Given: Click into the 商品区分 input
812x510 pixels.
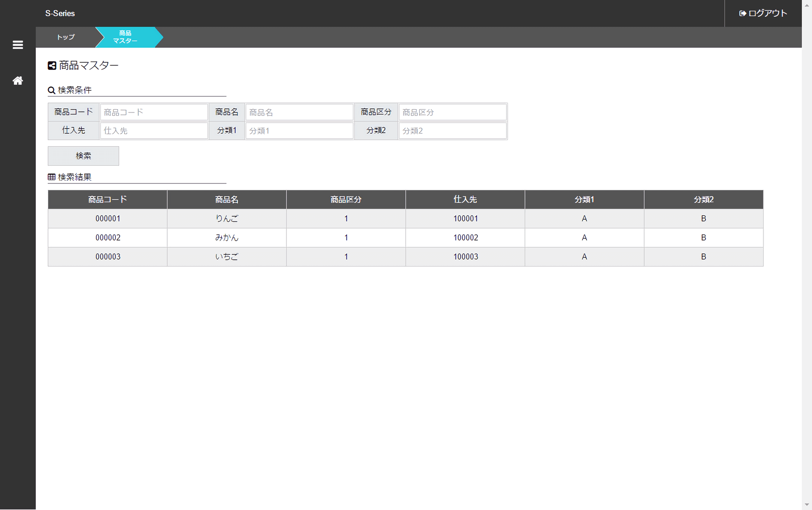Looking at the screenshot, I should click(x=452, y=112).
